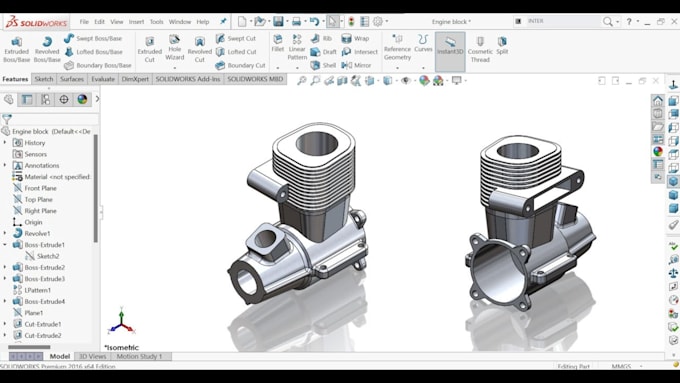
Task: Expand the Cut-Extrude1 feature
Action: 5,324
